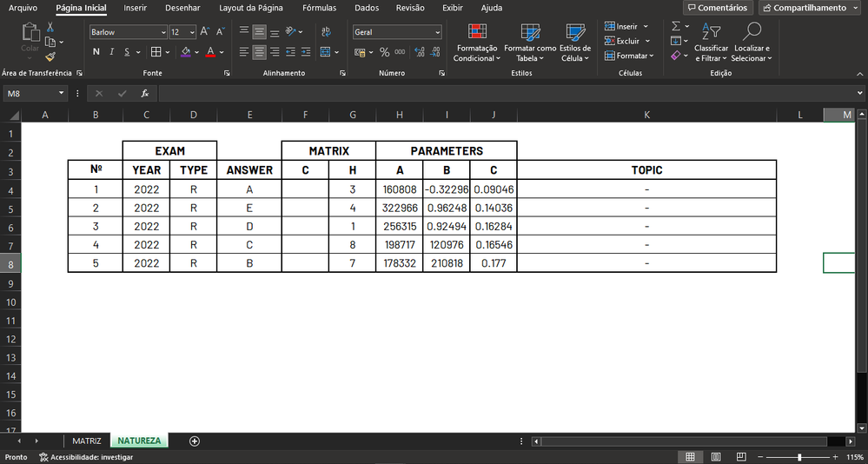The width and height of the screenshot is (868, 464).
Task: Select cell containing 160808
Action: pos(399,189)
